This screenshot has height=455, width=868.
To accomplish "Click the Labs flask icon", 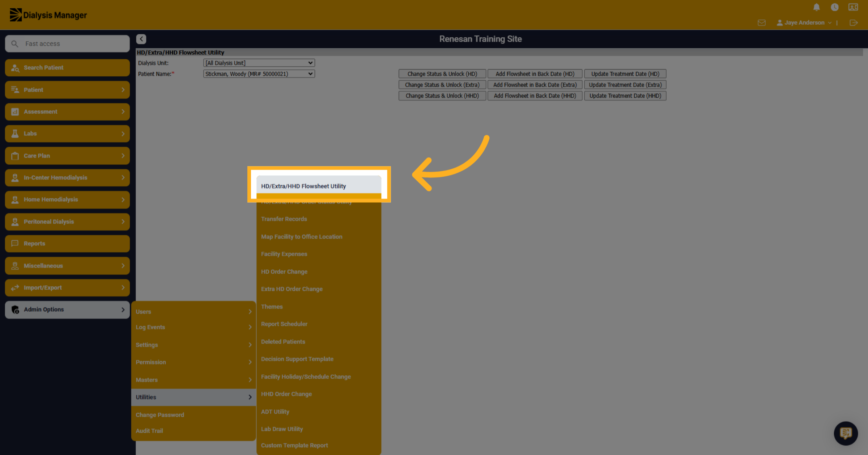I will 15,134.
